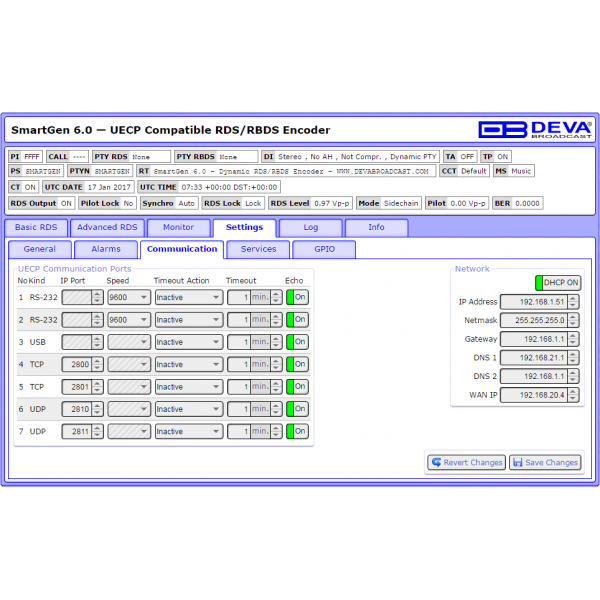Switch to the Advanced RDS tab

click(x=107, y=228)
